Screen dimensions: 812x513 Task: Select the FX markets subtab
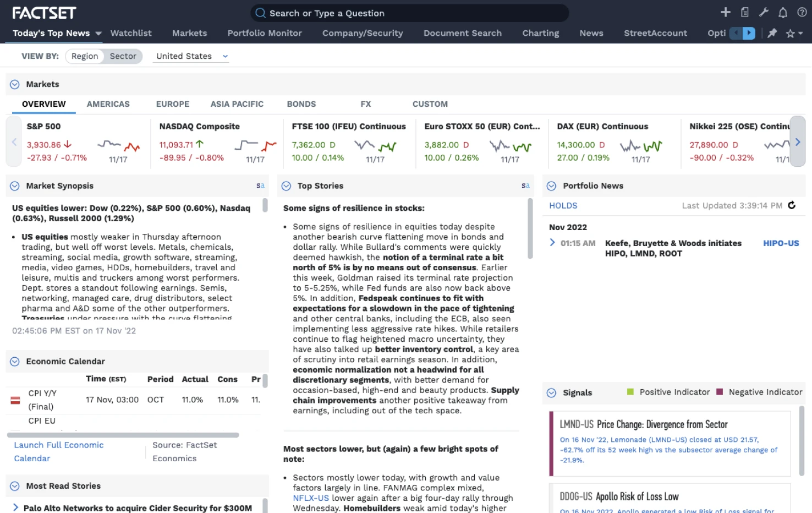pos(366,104)
